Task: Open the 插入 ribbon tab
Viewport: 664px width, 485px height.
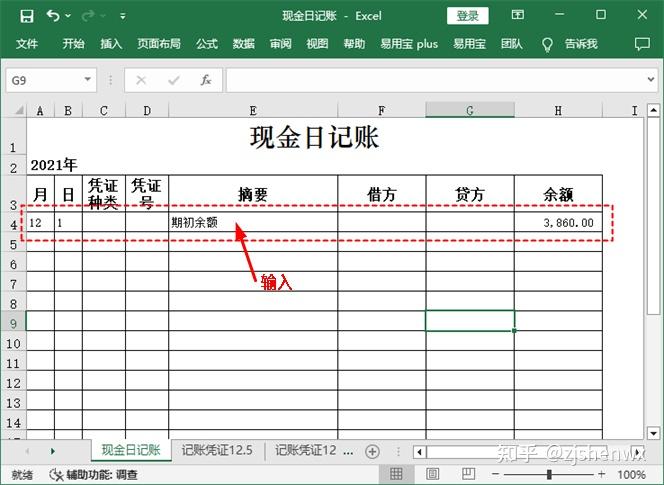Action: (x=111, y=45)
